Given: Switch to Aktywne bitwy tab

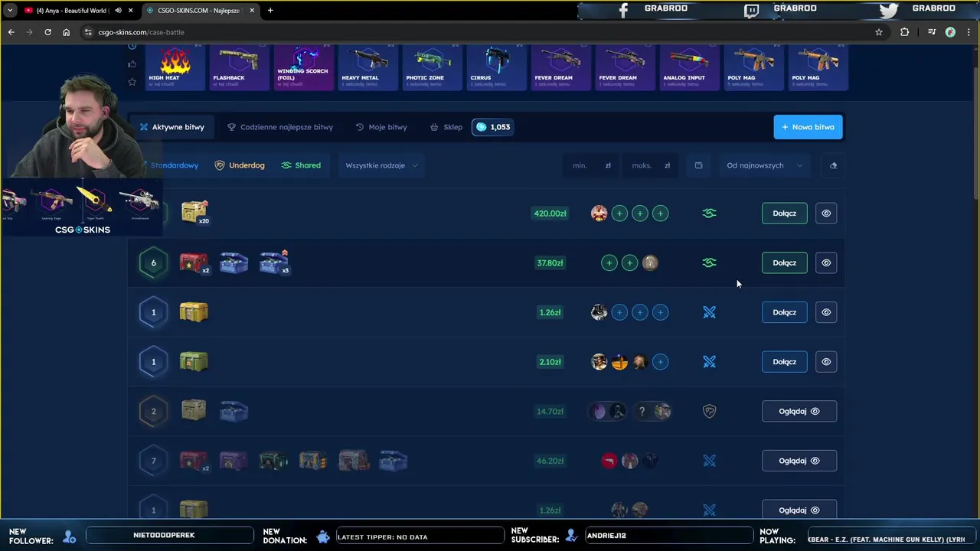Looking at the screenshot, I should pyautogui.click(x=172, y=127).
